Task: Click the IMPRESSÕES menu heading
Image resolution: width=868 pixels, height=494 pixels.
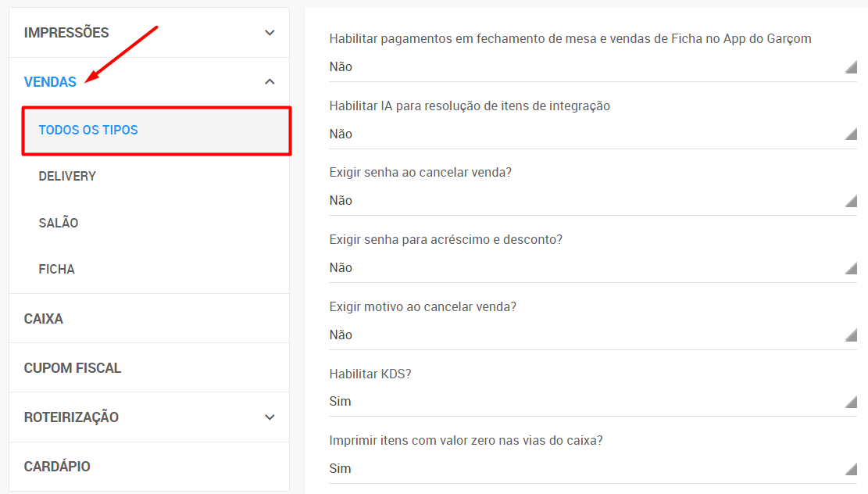Action: (66, 33)
